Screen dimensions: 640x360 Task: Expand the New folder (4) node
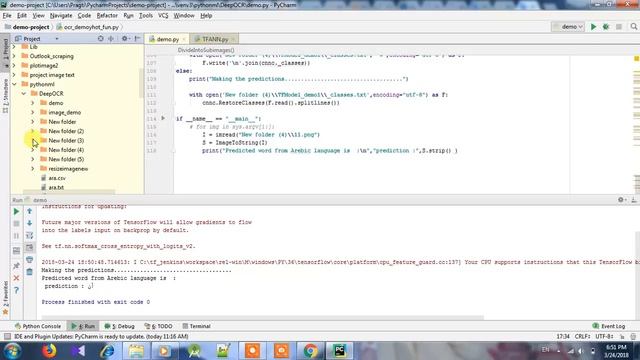pos(33,150)
